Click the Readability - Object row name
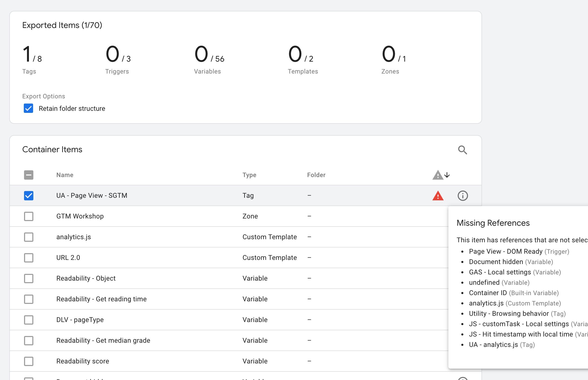 (x=86, y=278)
